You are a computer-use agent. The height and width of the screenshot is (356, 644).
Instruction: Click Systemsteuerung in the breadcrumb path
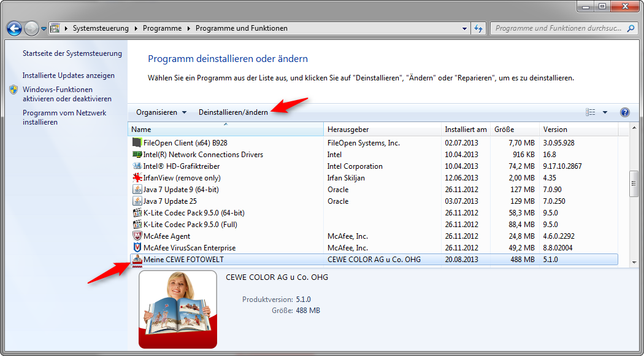tap(101, 28)
